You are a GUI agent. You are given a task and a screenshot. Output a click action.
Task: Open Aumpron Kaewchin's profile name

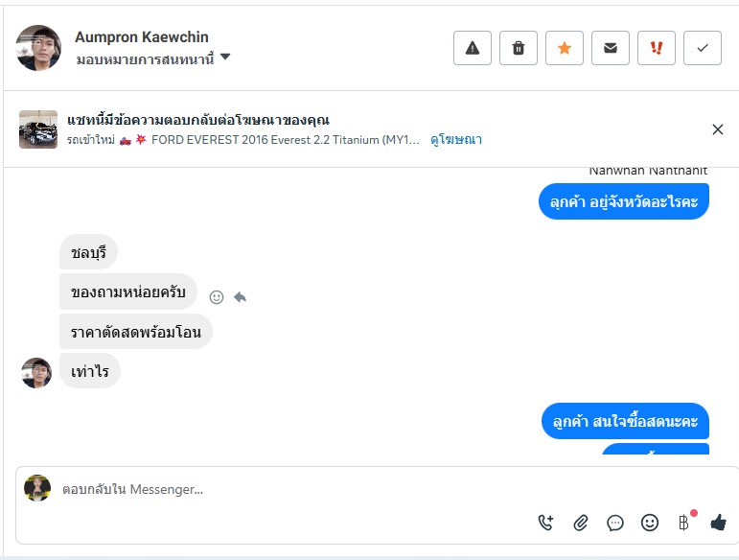pyautogui.click(x=142, y=37)
